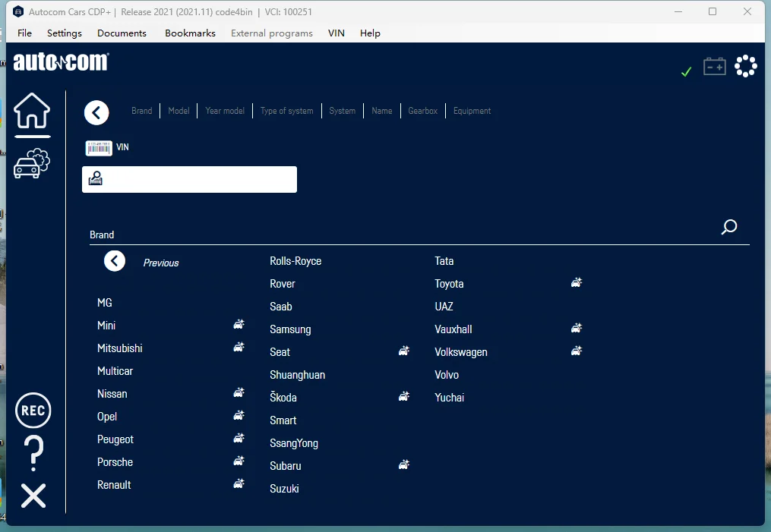The height and width of the screenshot is (532, 771).
Task: Open the vehicle diagnostics car icon
Action: click(32, 164)
